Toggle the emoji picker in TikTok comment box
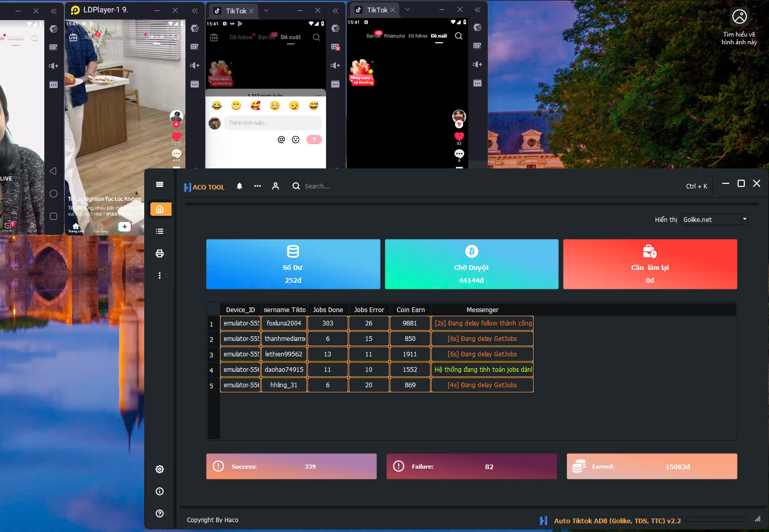The width and height of the screenshot is (769, 532). pyautogui.click(x=295, y=139)
